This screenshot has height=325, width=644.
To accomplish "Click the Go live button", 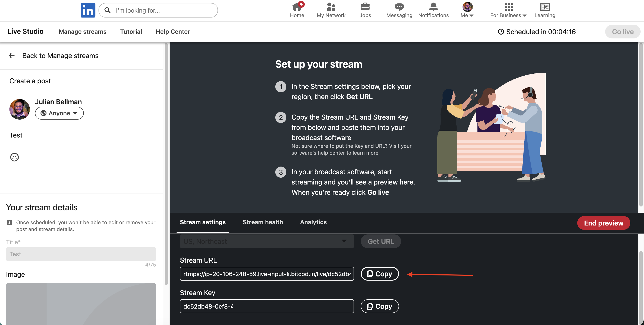I will pos(622,32).
